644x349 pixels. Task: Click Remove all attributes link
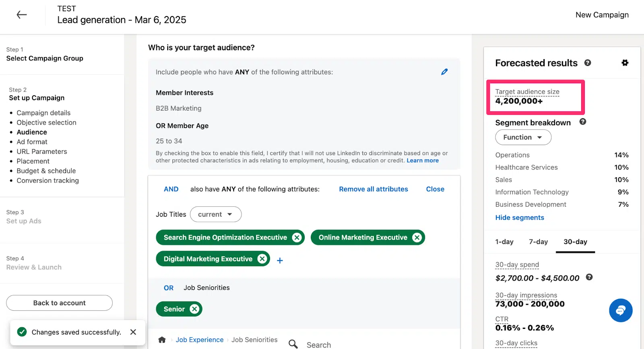pyautogui.click(x=374, y=189)
